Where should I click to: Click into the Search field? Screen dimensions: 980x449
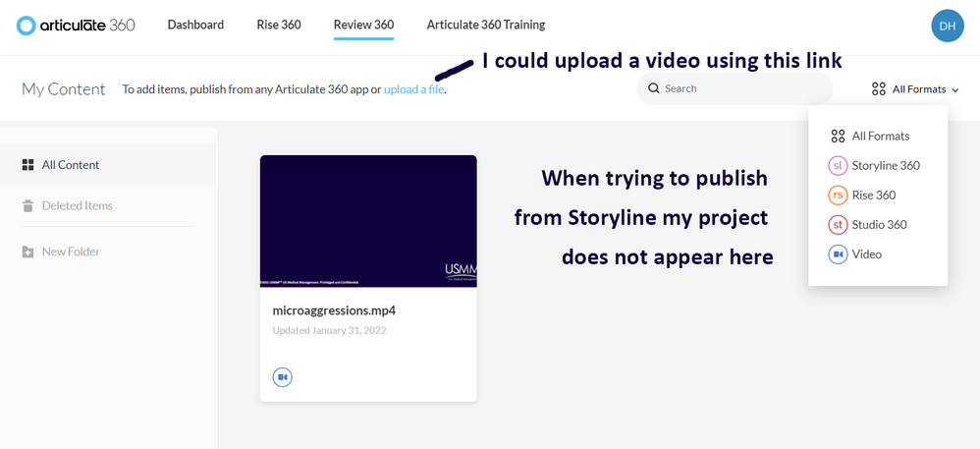[x=735, y=88]
